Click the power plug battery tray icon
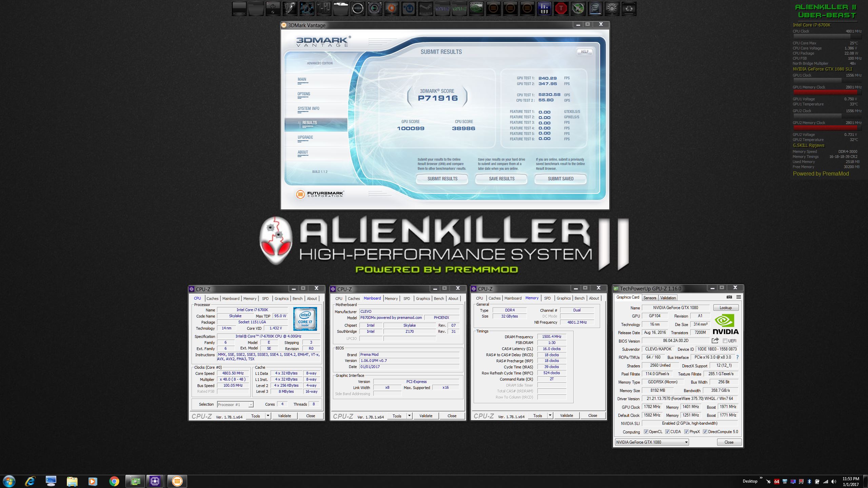The width and height of the screenshot is (868, 488). [817, 482]
